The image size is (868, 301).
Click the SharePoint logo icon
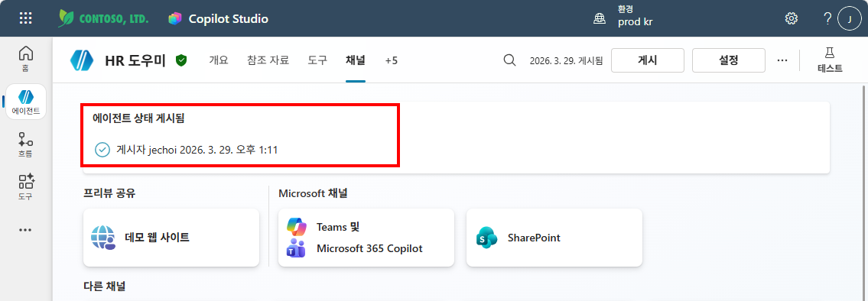(486, 238)
